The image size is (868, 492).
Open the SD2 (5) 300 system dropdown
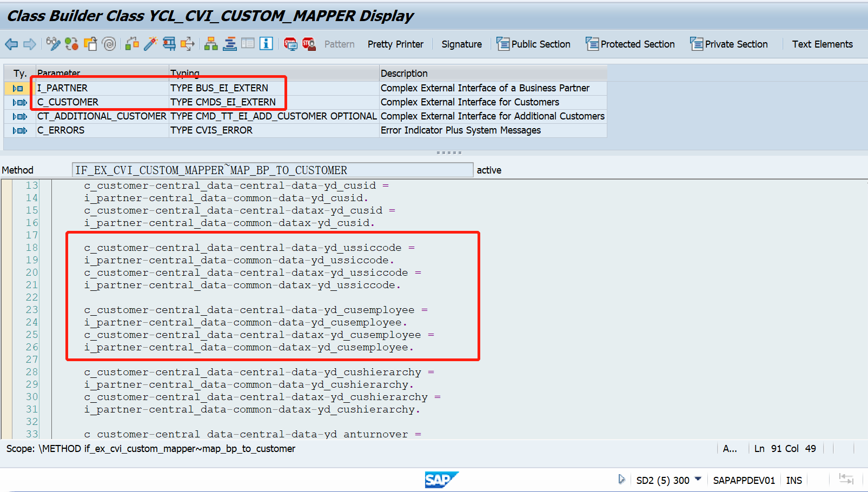(x=668, y=480)
